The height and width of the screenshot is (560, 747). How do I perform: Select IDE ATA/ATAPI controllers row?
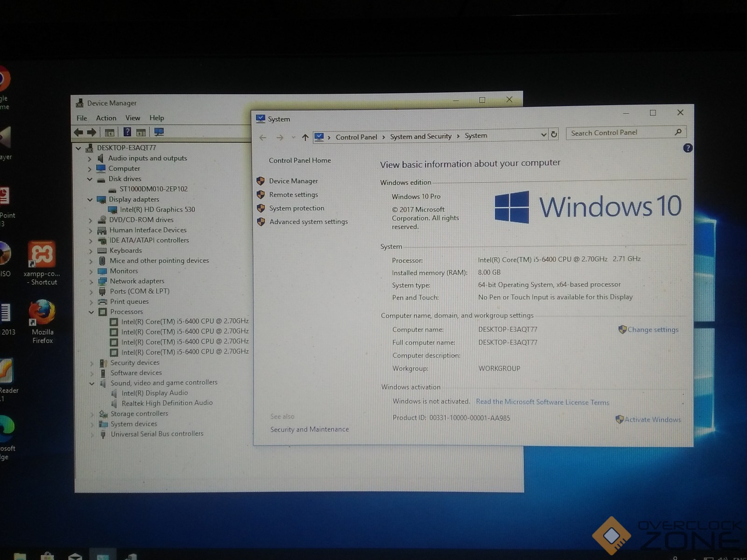pyautogui.click(x=149, y=240)
